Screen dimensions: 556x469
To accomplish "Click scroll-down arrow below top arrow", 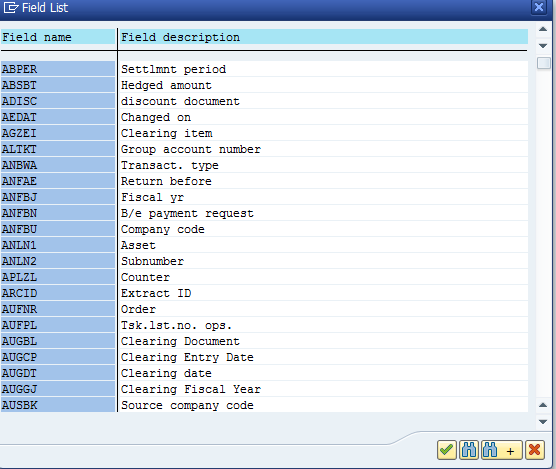I will (x=543, y=45).
